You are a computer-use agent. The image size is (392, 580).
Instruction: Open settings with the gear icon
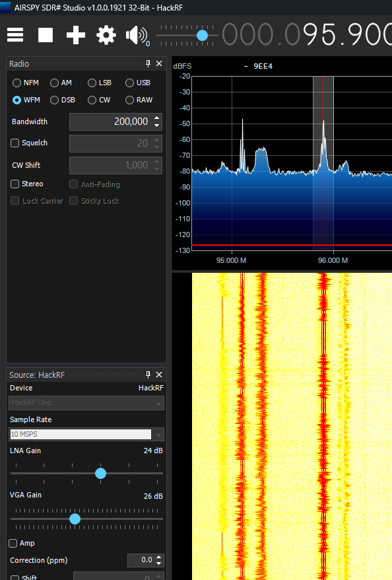(106, 35)
